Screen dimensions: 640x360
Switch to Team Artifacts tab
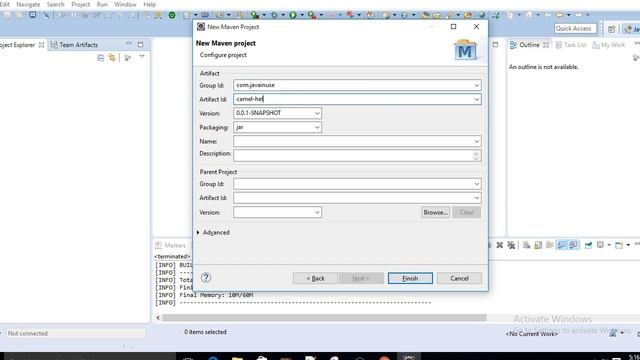[x=74, y=45]
